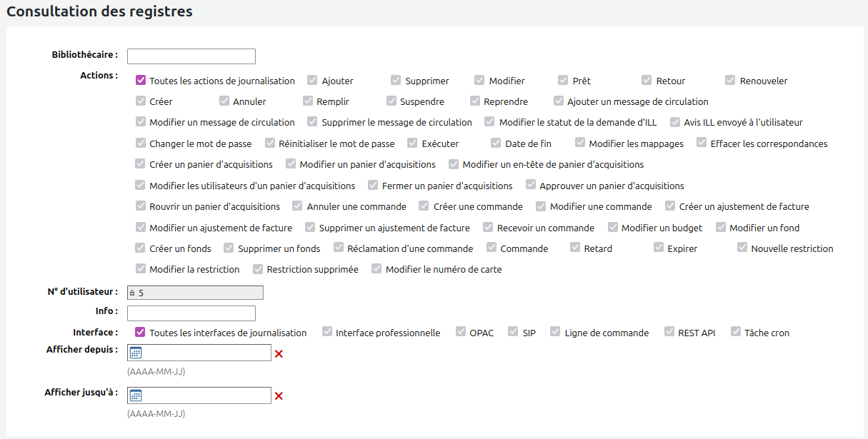Toggle Modifier un en-tête de panier d'acquisitions
Image resolution: width=868 pixels, height=439 pixels.
pyautogui.click(x=454, y=164)
